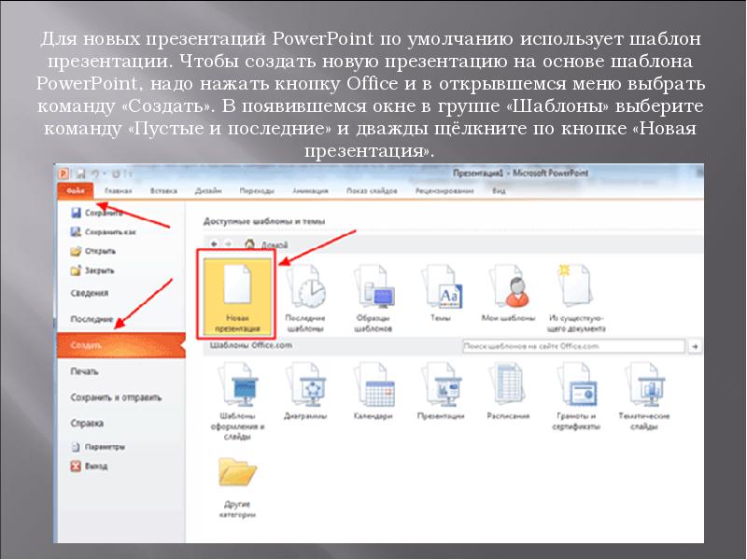Click the Back arrow in the templates navigation bar
Viewport: 747px width, 560px height.
(215, 244)
